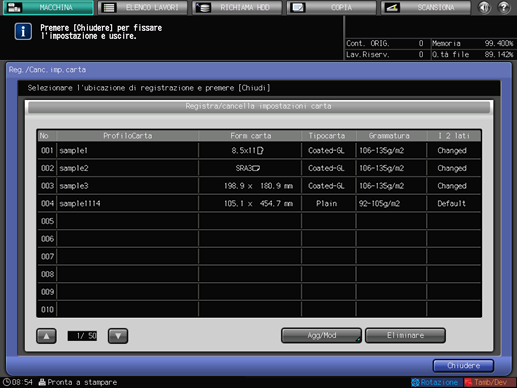Switch to the ELENCO LAVORI tab
Viewport: 517px width, 388px height.
143,7
